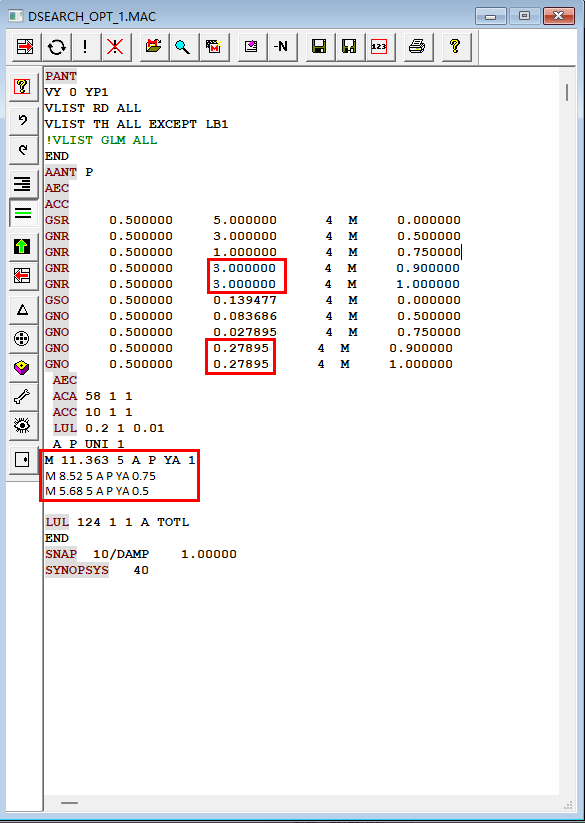Click the 'LUL 124 1 1 A TOTL' line
585x823 pixels.
117,522
